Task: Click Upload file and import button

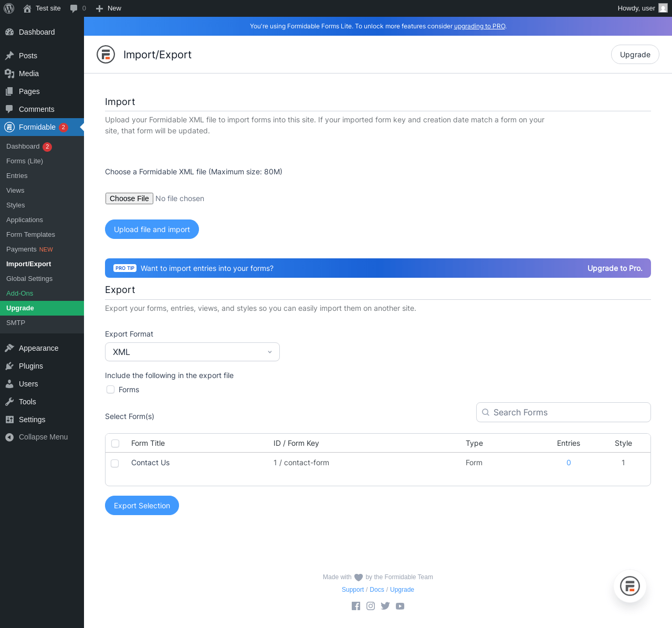Action: coord(152,229)
